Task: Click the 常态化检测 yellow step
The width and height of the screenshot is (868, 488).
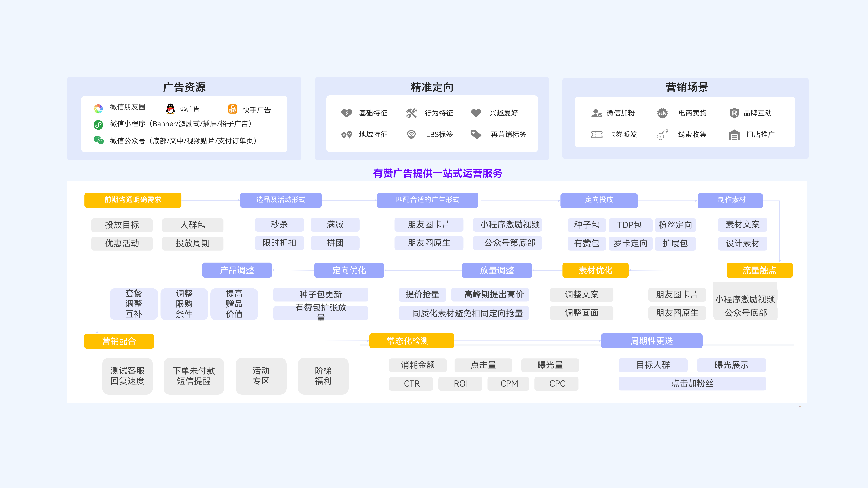Action: tap(411, 341)
